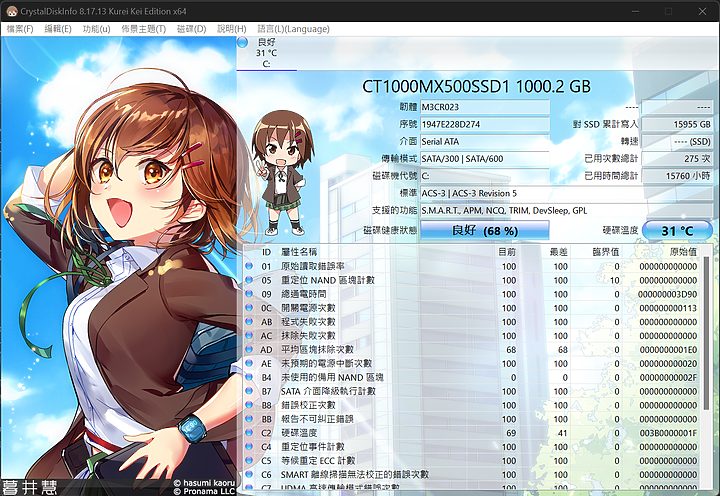Click status dot for row AC 抹除失敗次數
Image resolution: width=720 pixels, height=496 pixels.
pos(249,335)
